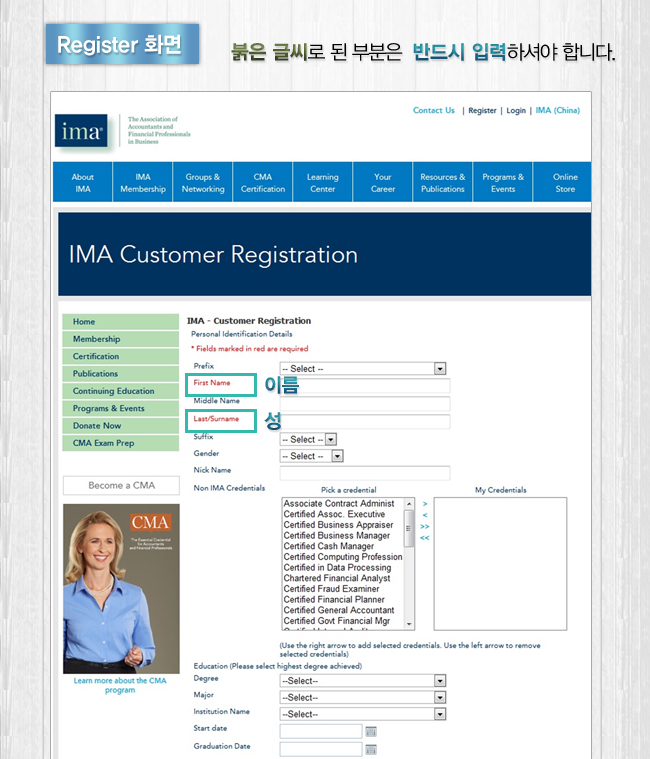Select Certified Computing Profession credential
Image resolution: width=650 pixels, height=759 pixels.
(343, 557)
